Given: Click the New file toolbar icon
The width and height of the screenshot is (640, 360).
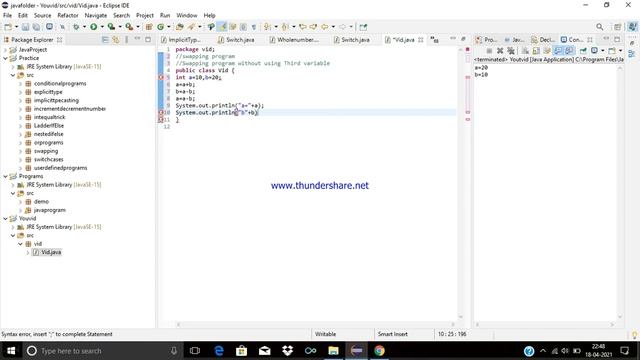Looking at the screenshot, I should tap(8, 27).
